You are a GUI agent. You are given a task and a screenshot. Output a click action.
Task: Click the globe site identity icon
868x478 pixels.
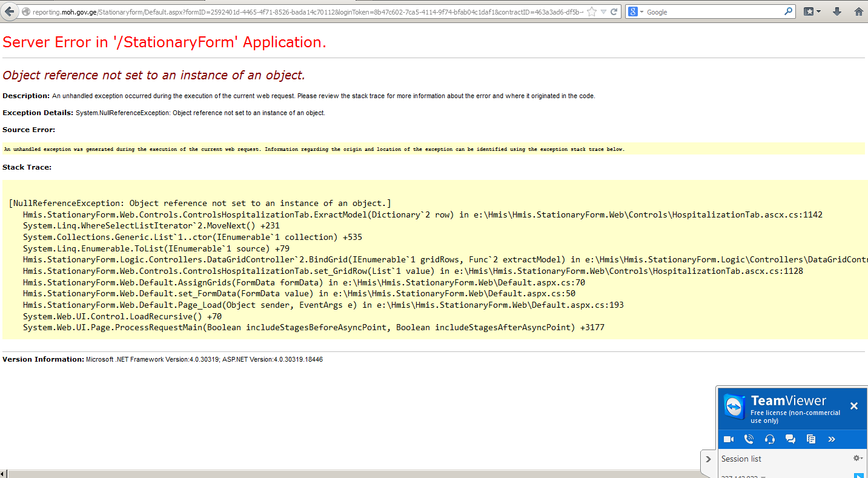click(25, 12)
